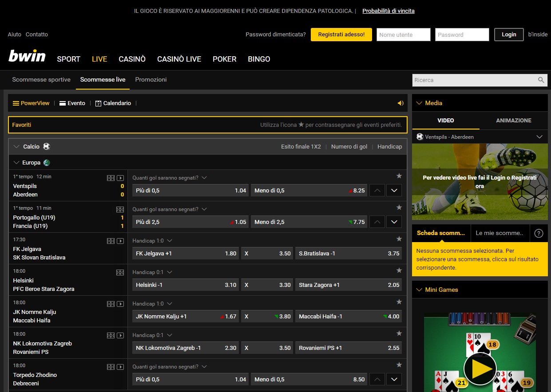Image resolution: width=551 pixels, height=392 pixels.
Task: Play the blackjack mini game
Action: coord(480,368)
